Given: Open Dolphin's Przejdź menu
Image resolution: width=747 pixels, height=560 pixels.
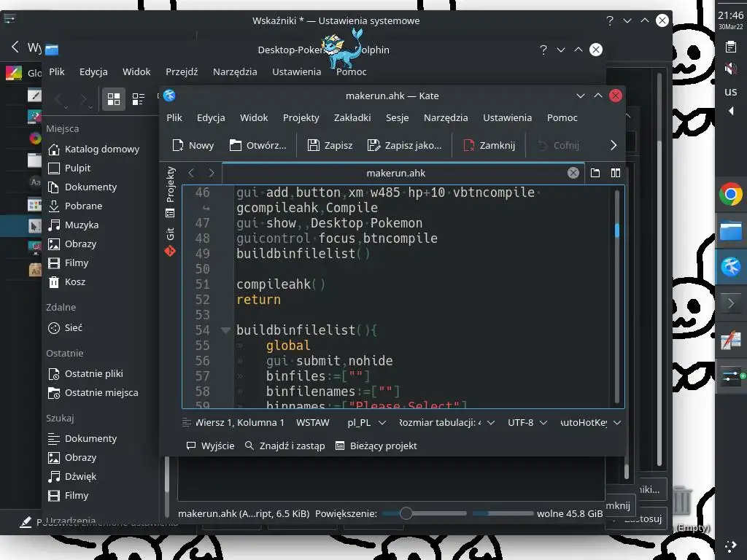Looking at the screenshot, I should point(182,71).
